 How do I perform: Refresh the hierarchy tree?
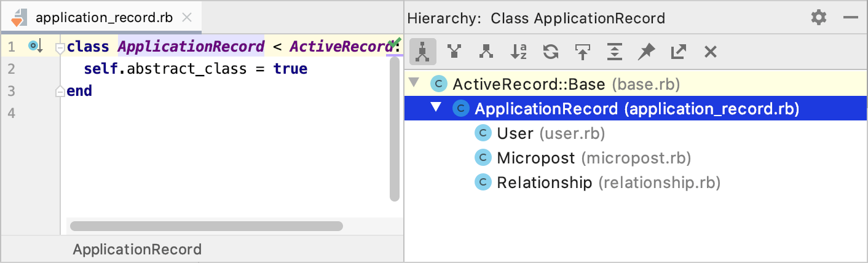pyautogui.click(x=550, y=52)
